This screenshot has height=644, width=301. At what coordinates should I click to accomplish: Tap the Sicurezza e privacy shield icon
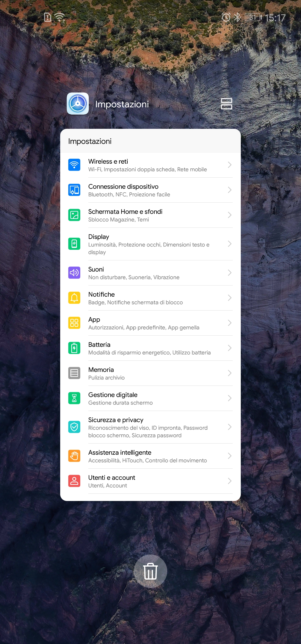(74, 427)
